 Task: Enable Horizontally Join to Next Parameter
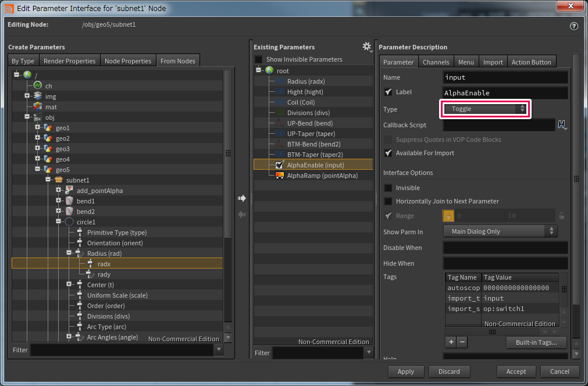pyautogui.click(x=388, y=201)
